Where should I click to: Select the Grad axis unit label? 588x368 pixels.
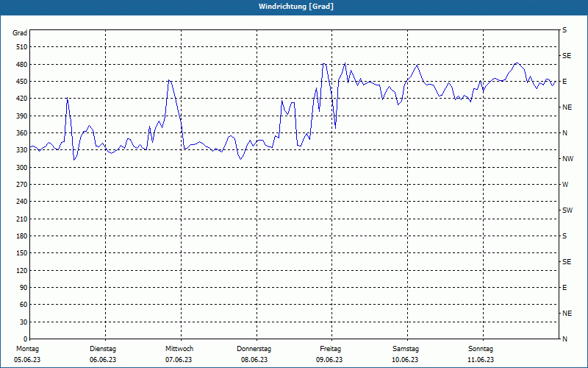[x=20, y=33]
